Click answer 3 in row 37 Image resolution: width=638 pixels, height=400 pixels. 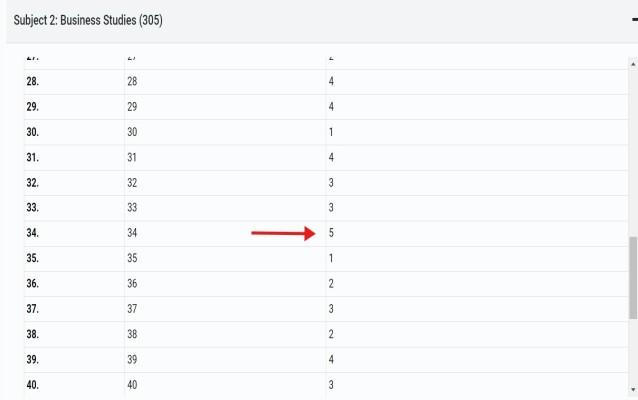331,308
